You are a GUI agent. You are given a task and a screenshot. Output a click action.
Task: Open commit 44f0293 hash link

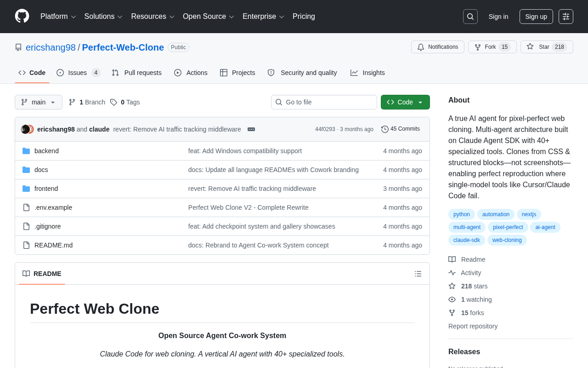[325, 129]
